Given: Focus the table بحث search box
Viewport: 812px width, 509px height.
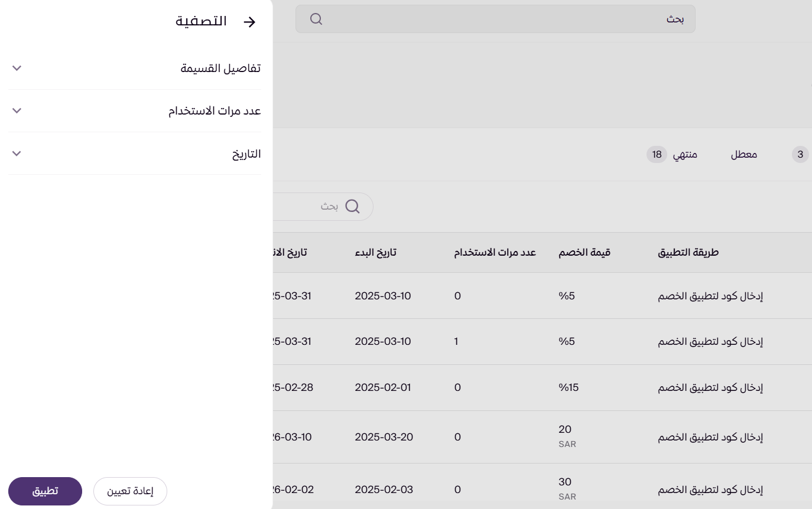Looking at the screenshot, I should click(x=323, y=207).
